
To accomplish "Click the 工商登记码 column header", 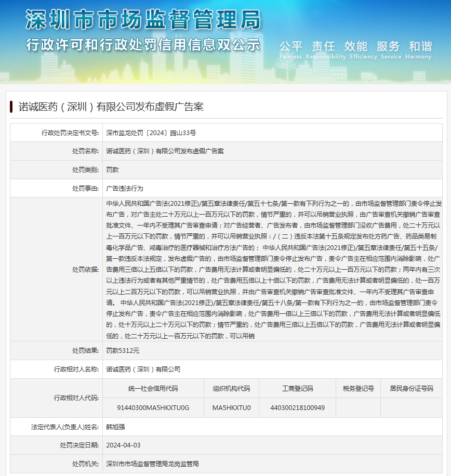I will click(297, 388).
